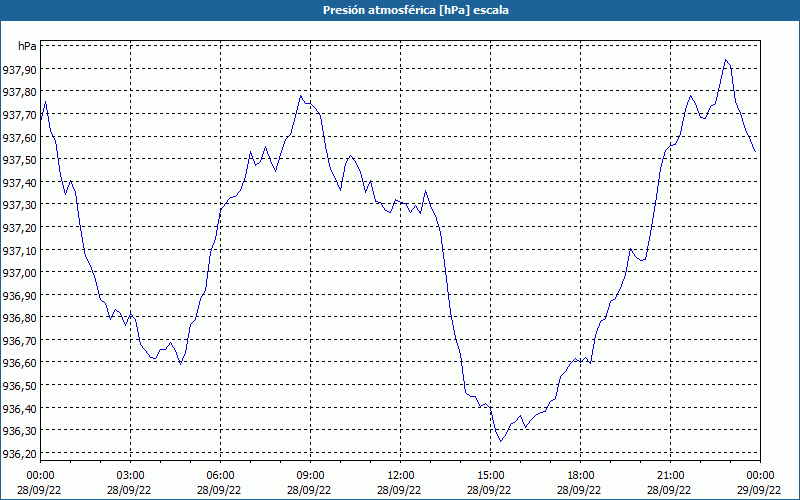The height and width of the screenshot is (500, 800).
Task: Click the 12:00 time label on X axis
Action: point(401,476)
